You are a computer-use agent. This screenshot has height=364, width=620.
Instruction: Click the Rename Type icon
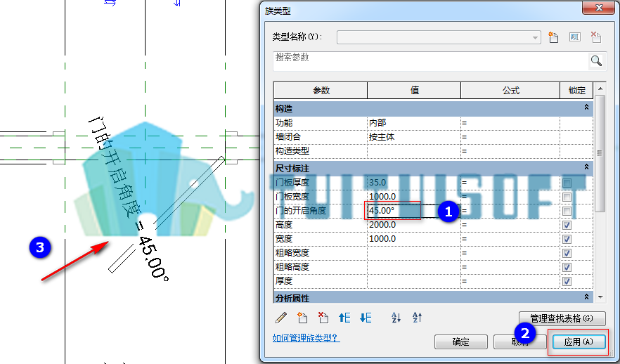point(574,37)
